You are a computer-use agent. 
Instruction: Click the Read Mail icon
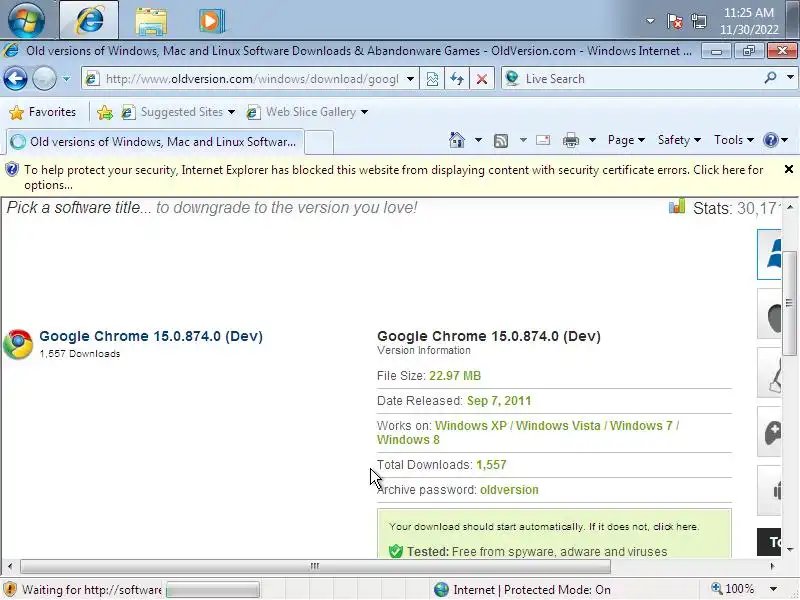click(543, 139)
